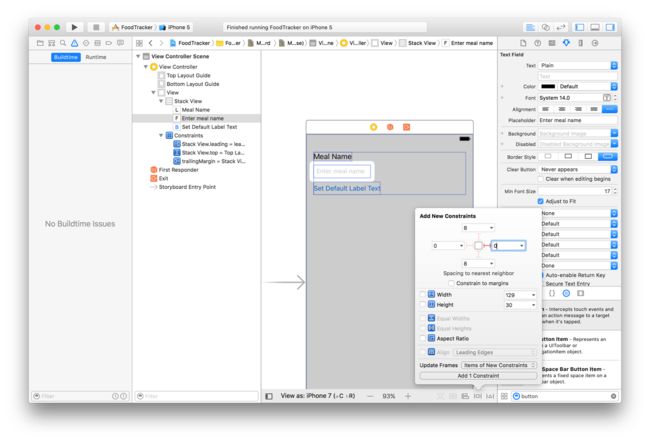Open the Clear Button Never appears dropdown
This screenshot has width=650, height=444.
[578, 170]
